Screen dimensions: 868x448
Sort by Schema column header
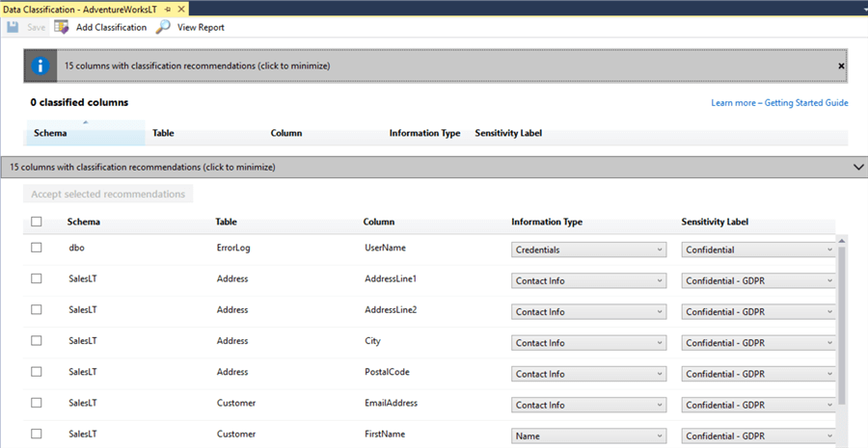50,133
